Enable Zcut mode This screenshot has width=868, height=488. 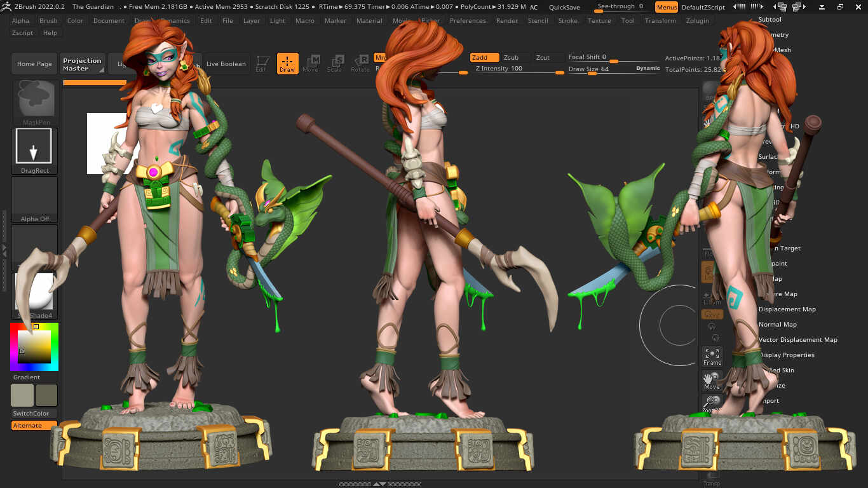[x=548, y=57]
